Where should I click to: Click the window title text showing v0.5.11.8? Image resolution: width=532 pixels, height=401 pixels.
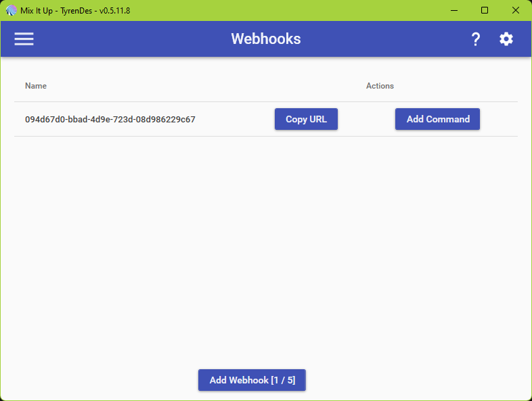(x=75, y=10)
